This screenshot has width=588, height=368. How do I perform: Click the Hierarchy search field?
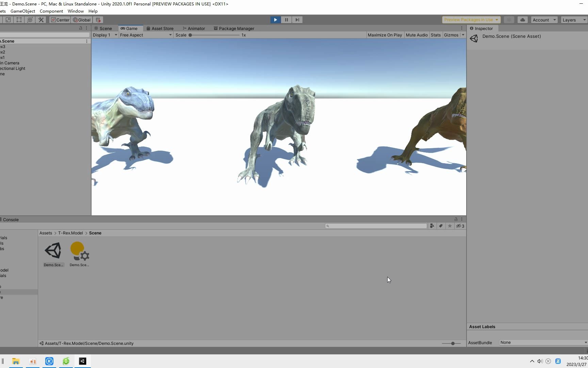pyautogui.click(x=45, y=34)
